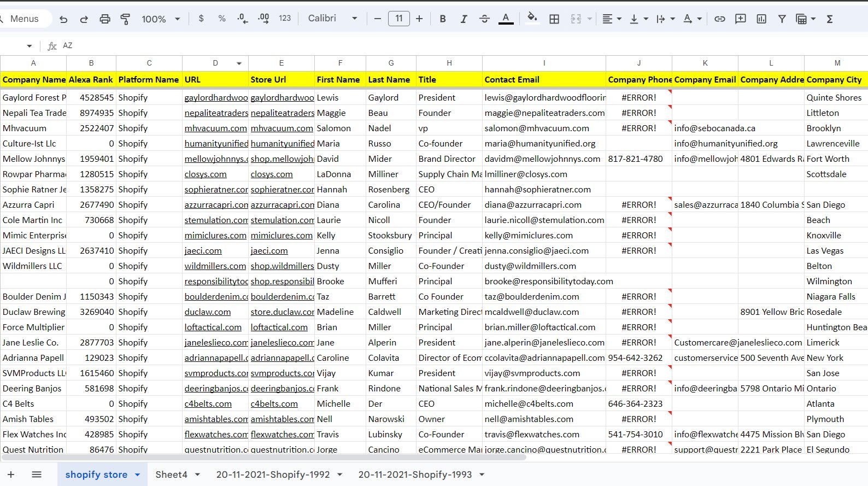Open column D header dropdown arrow
This screenshot has width=868, height=486.
239,63
